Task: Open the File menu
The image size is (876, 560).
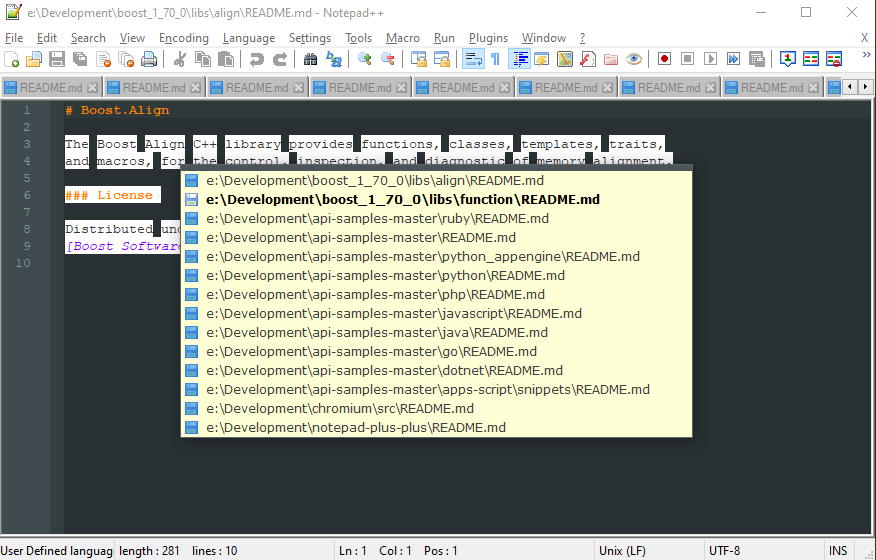Action: click(x=14, y=38)
